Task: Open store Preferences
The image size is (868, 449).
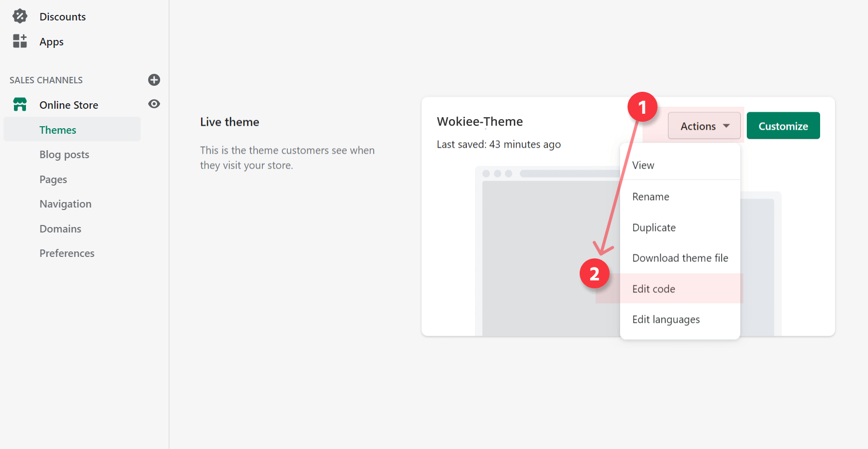Action: pos(67,253)
